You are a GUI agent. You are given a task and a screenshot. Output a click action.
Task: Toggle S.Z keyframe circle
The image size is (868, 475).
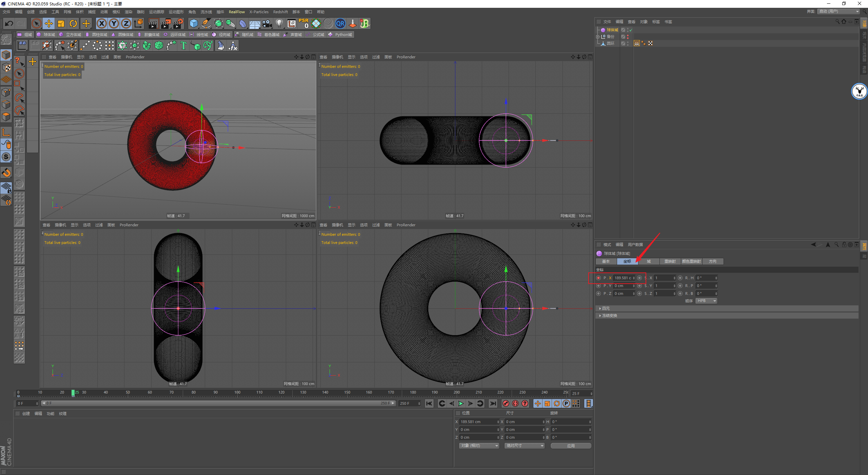639,293
